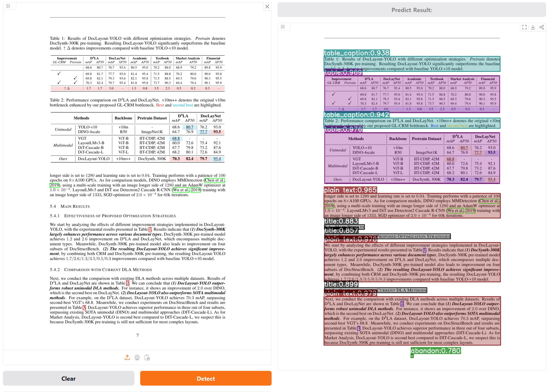Screen dimensions: 554x392
Task: Click the 'title:0.883' detection label
Action: (x=341, y=221)
